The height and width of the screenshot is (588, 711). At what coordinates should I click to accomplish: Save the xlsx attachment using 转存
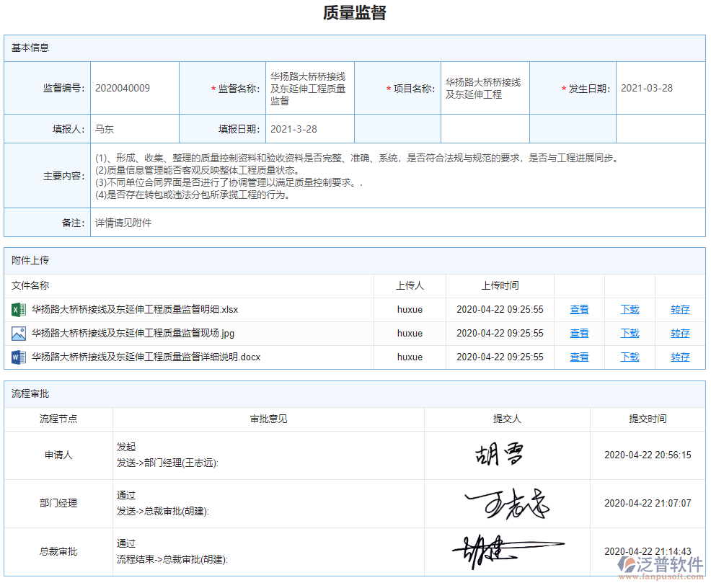[680, 310]
